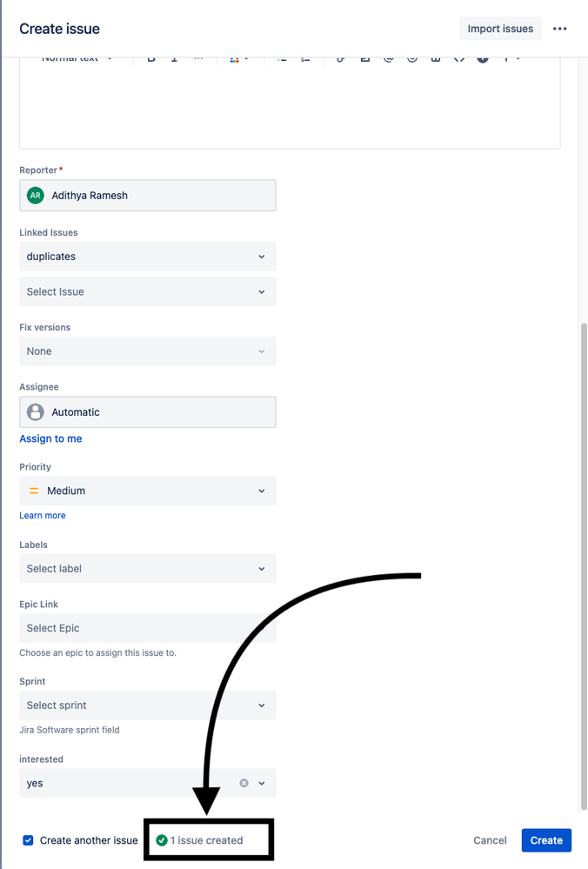This screenshot has width=588, height=869.
Task: Uncheck the Create another issue checkbox
Action: pyautogui.click(x=27, y=840)
